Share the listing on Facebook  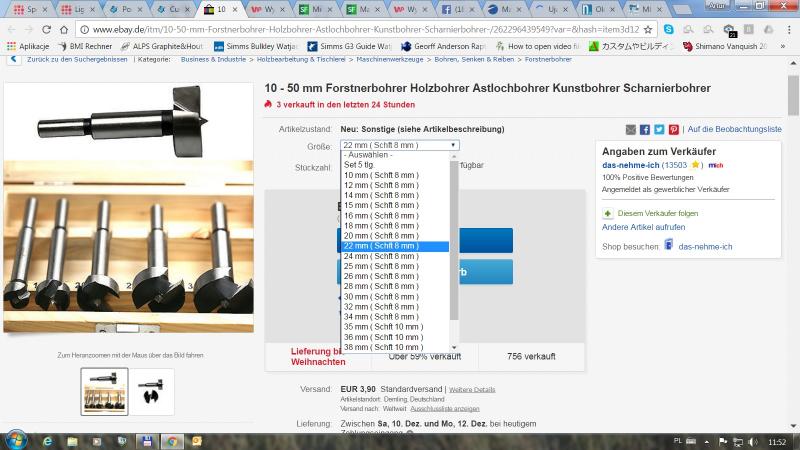(x=645, y=129)
